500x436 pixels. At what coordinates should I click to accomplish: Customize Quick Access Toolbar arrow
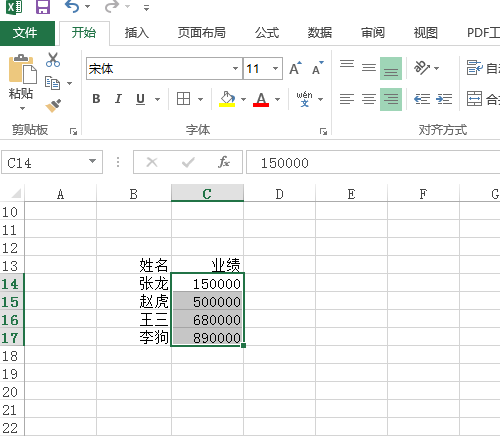pyautogui.click(x=146, y=7)
